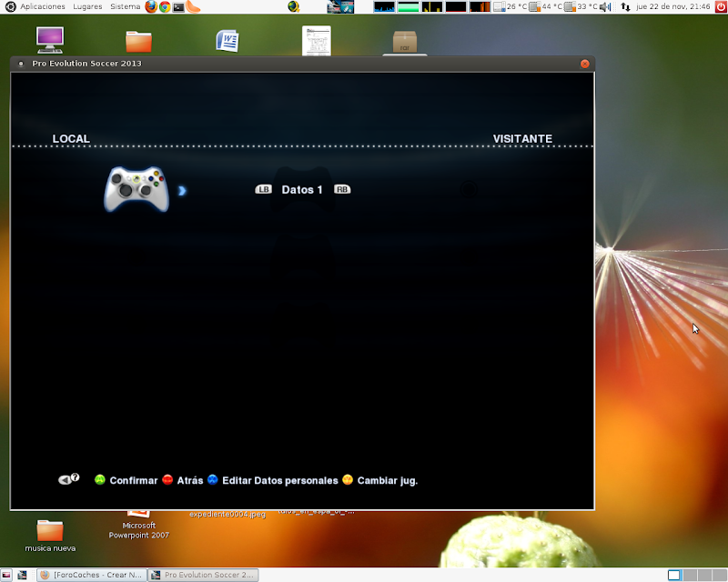Viewport: 728px width, 582px height.
Task: Open the network connection indicator
Action: (625, 7)
